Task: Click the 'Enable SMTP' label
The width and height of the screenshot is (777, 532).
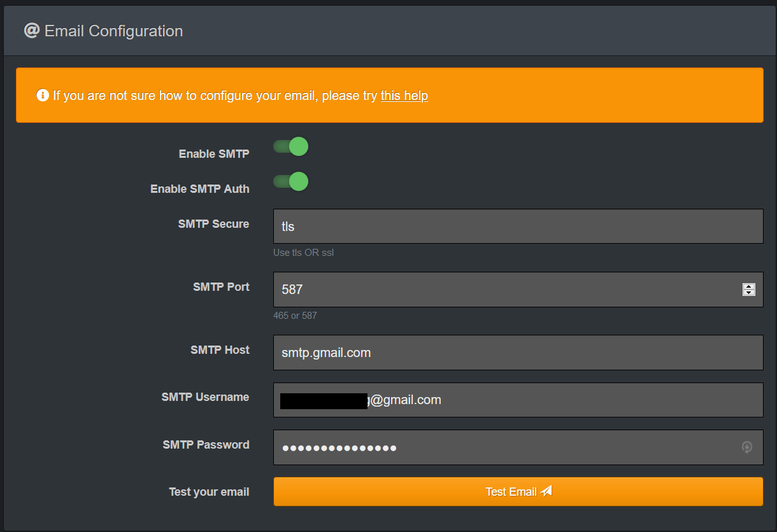Action: point(214,154)
